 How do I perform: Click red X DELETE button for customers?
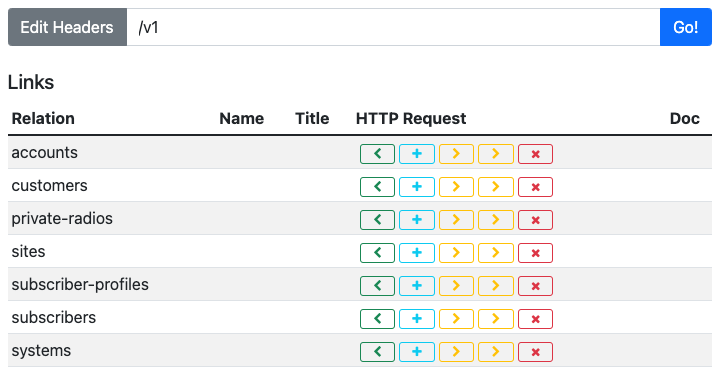535,187
